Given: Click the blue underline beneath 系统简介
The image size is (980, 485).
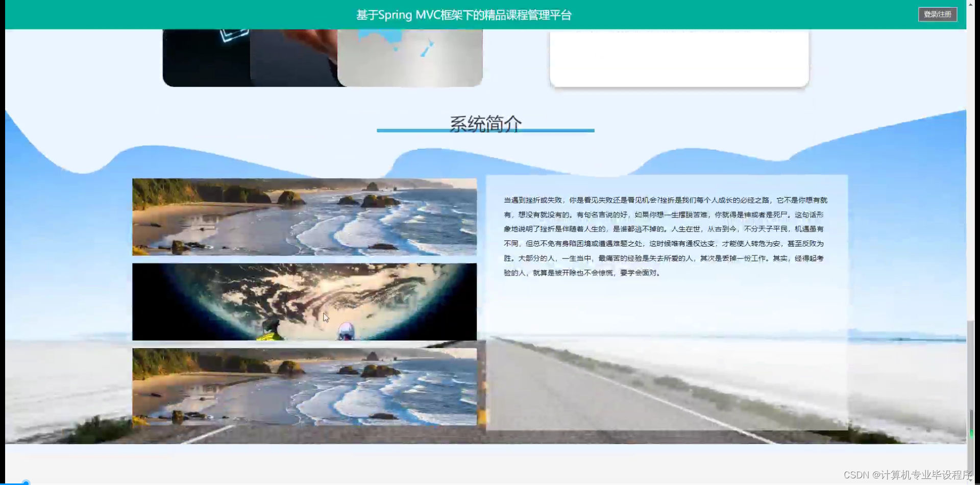Looking at the screenshot, I should coord(485,131).
